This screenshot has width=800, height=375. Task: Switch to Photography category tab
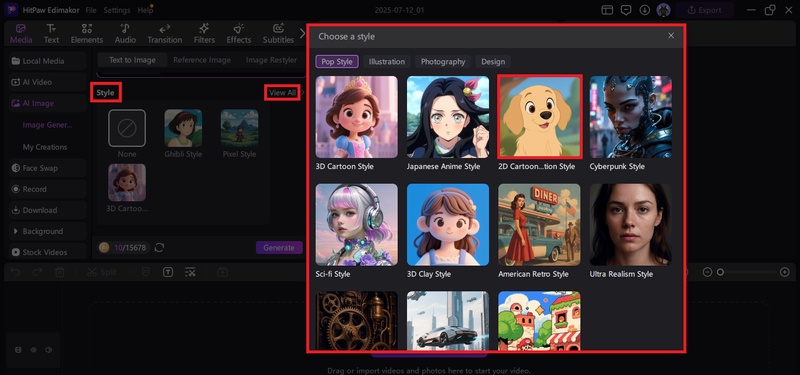(x=443, y=62)
